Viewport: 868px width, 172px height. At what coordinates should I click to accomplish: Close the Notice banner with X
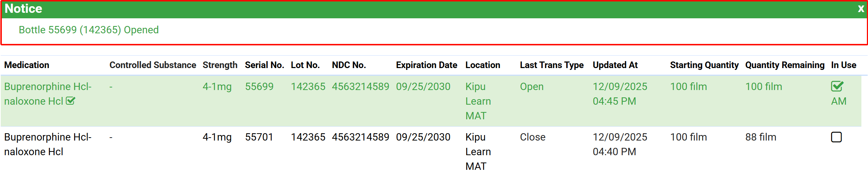[861, 9]
